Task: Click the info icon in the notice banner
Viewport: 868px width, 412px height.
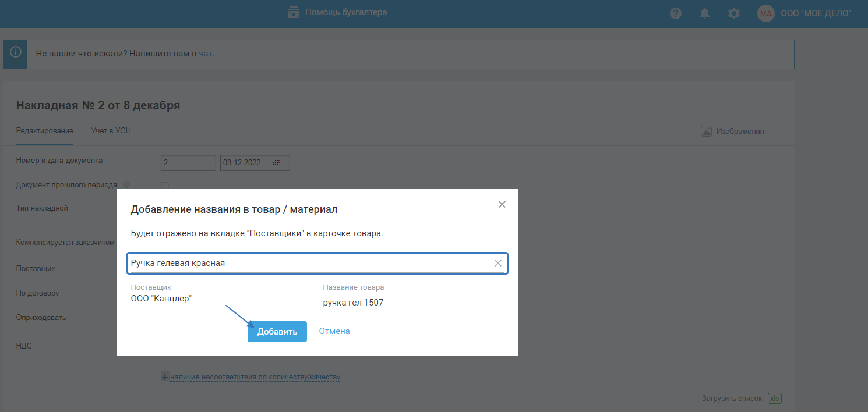Action: pos(15,52)
